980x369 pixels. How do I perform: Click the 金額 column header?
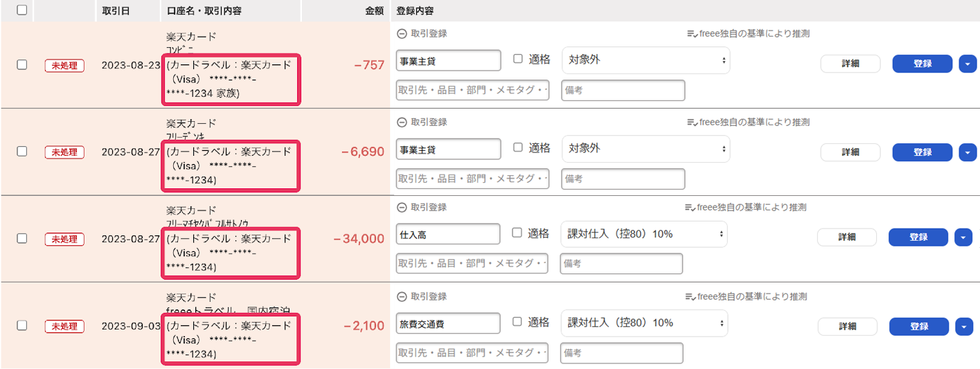click(x=375, y=11)
